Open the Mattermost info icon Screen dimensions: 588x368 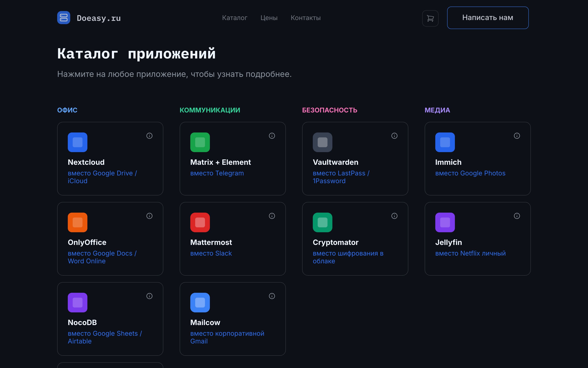[272, 216]
